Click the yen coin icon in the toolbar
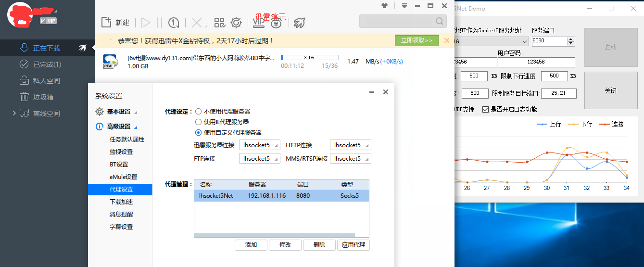 276,23
